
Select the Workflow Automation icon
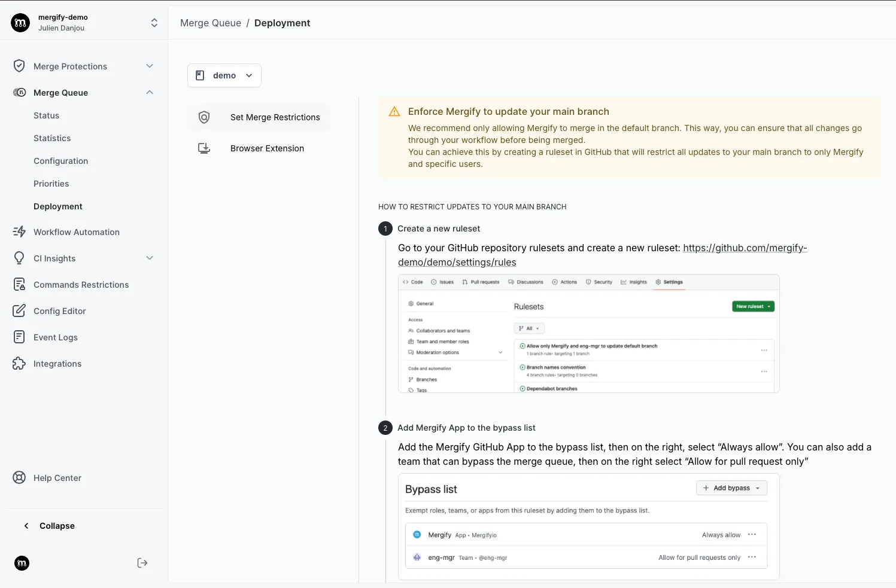[x=19, y=231]
